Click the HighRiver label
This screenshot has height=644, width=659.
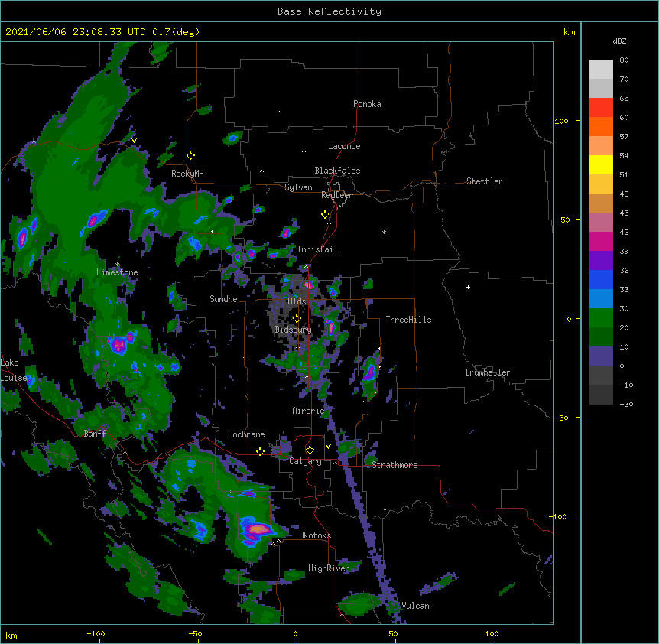coord(329,568)
